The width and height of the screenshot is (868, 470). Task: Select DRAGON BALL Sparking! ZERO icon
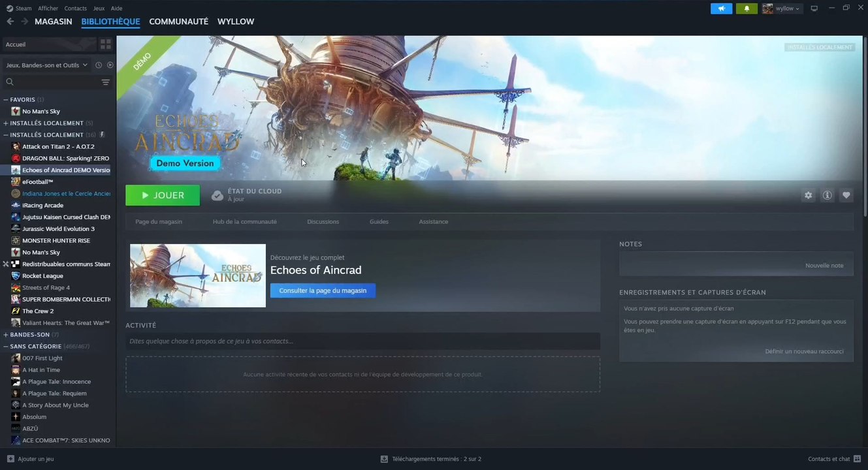[x=16, y=159]
